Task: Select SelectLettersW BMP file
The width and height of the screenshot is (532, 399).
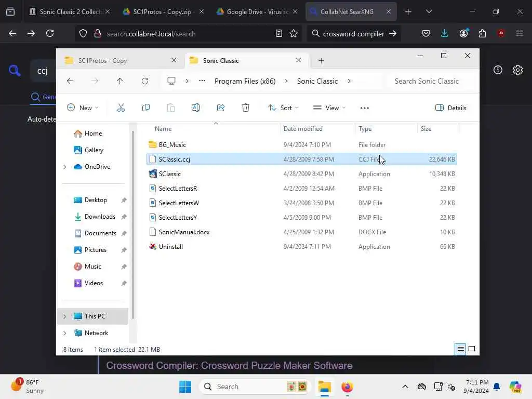Action: point(302,203)
